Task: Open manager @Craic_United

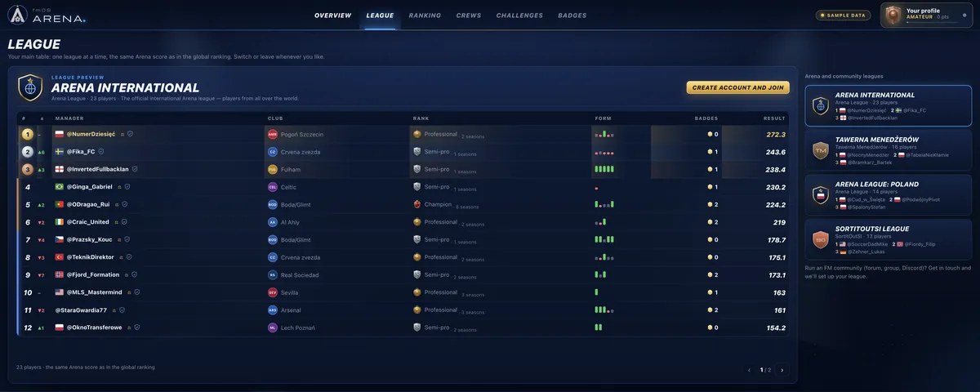Action: (x=88, y=222)
